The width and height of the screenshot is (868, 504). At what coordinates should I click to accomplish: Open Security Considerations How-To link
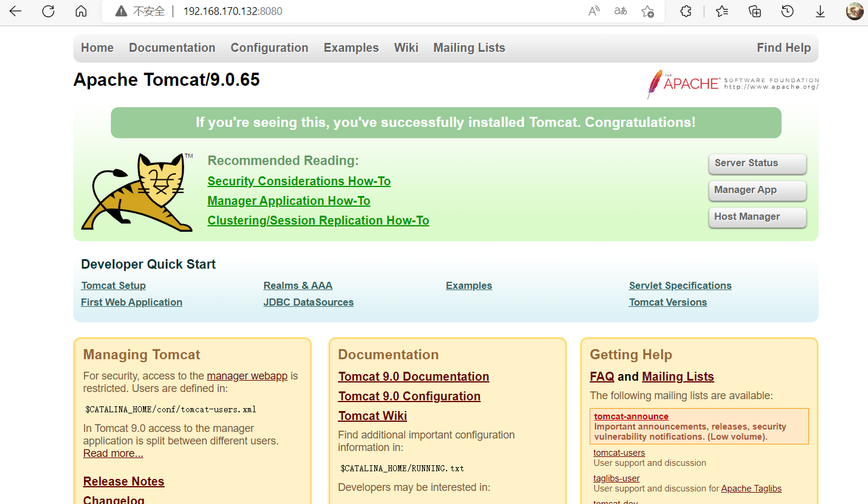coord(299,181)
